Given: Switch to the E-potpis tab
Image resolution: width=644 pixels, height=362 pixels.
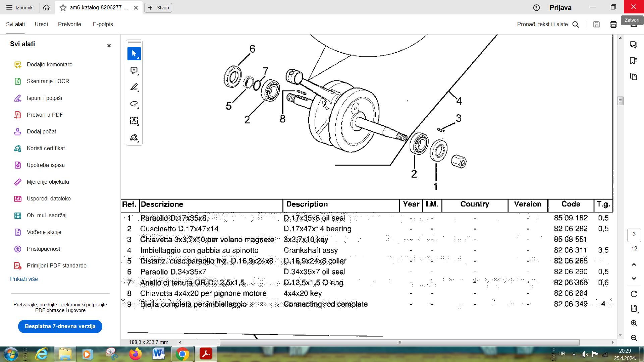Looking at the screenshot, I should click(x=103, y=24).
